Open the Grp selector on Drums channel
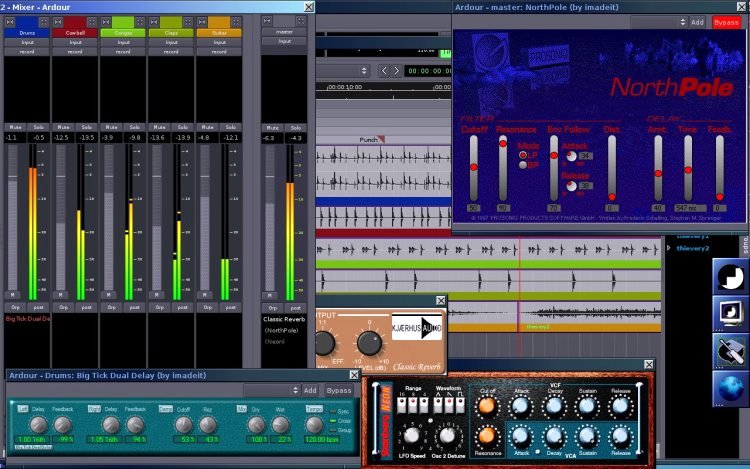 15,307
